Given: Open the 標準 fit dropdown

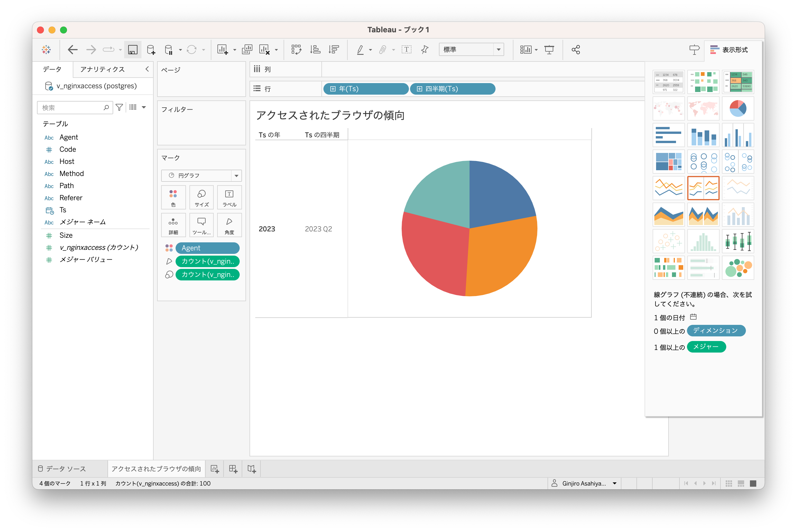Looking at the screenshot, I should coord(471,50).
